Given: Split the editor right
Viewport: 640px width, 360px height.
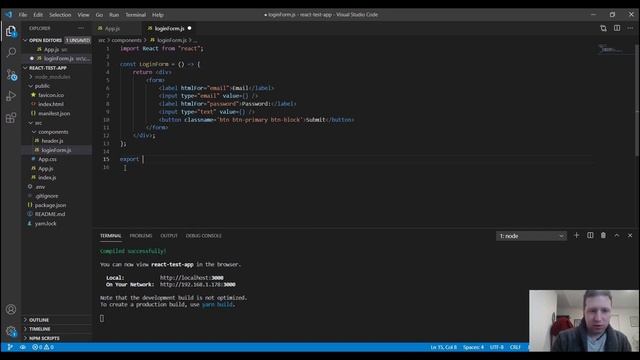Looking at the screenshot, I should click(x=617, y=28).
